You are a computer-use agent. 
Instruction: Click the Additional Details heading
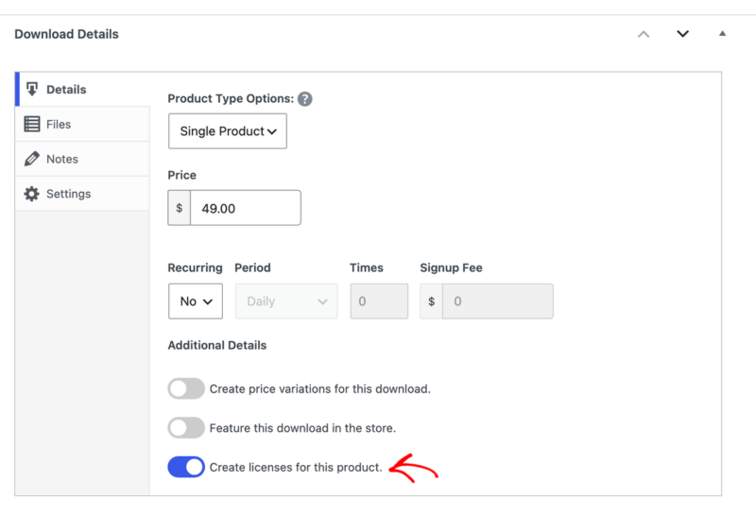point(217,345)
